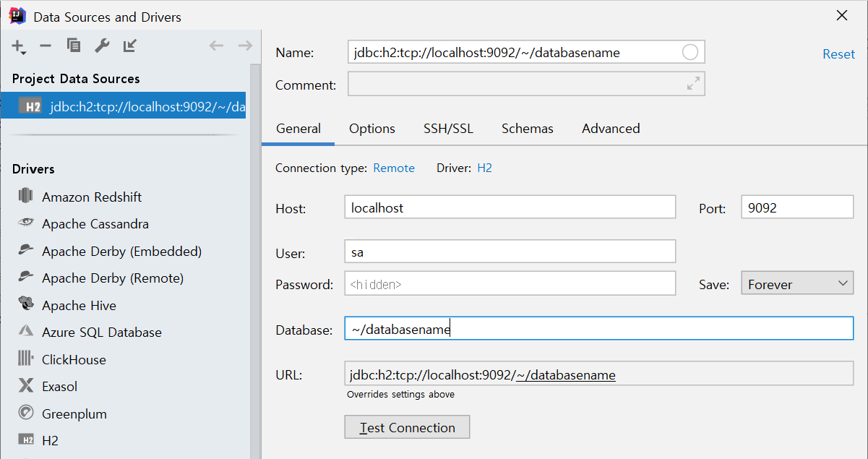Switch to the Options tab
Viewport: 868px width, 459px height.
372,129
